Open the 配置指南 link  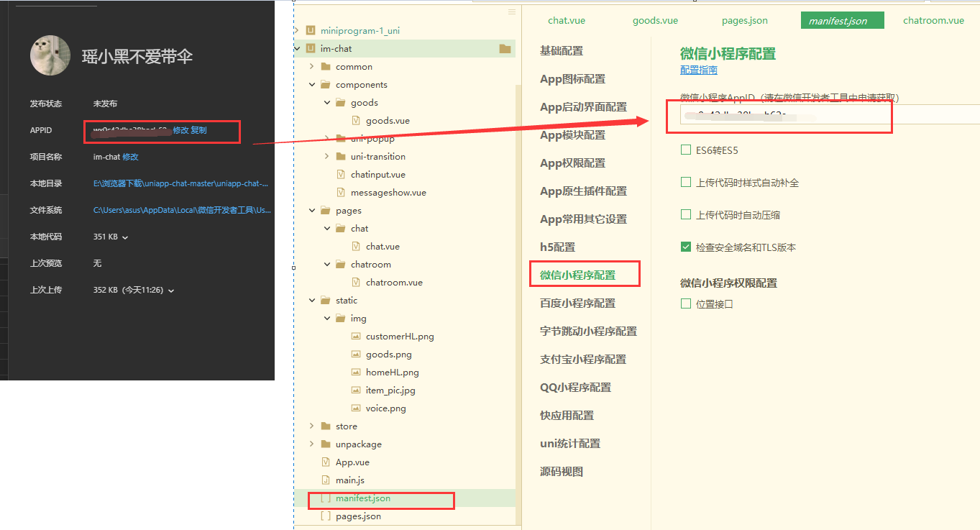click(697, 69)
